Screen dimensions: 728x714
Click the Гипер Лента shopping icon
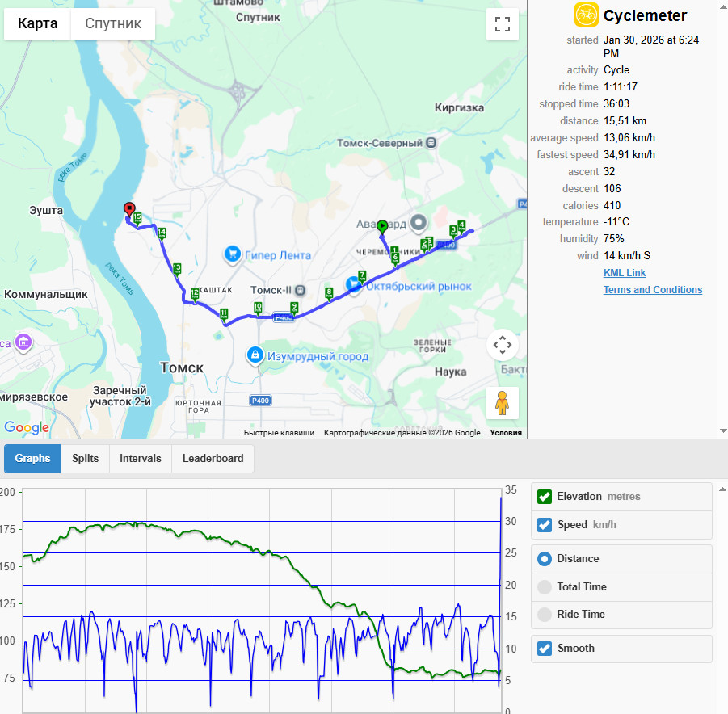point(233,254)
